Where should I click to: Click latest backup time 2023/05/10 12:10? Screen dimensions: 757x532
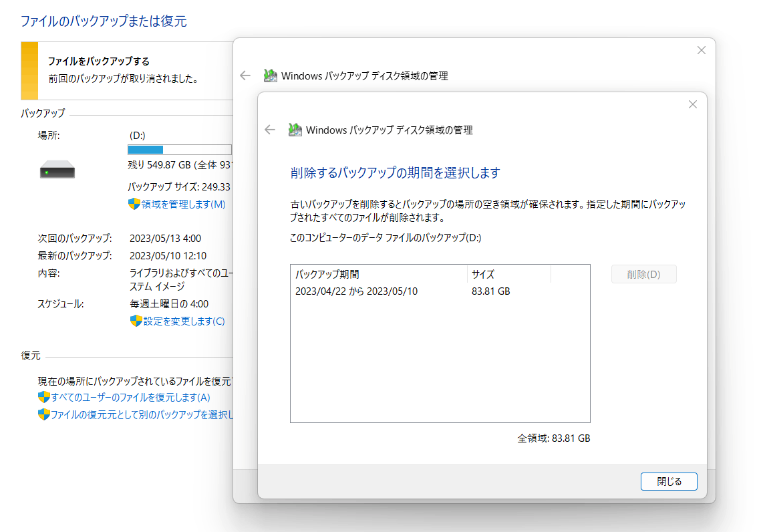[168, 256]
